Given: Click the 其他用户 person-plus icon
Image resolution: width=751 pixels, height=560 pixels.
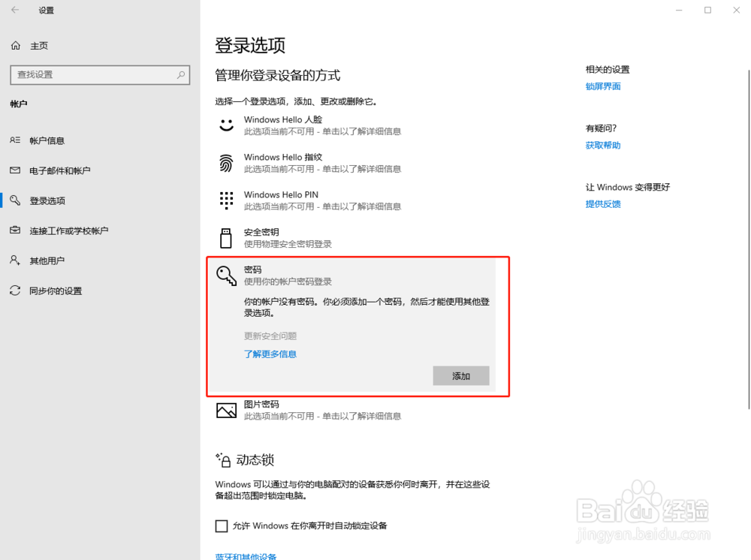Looking at the screenshot, I should coord(15,260).
